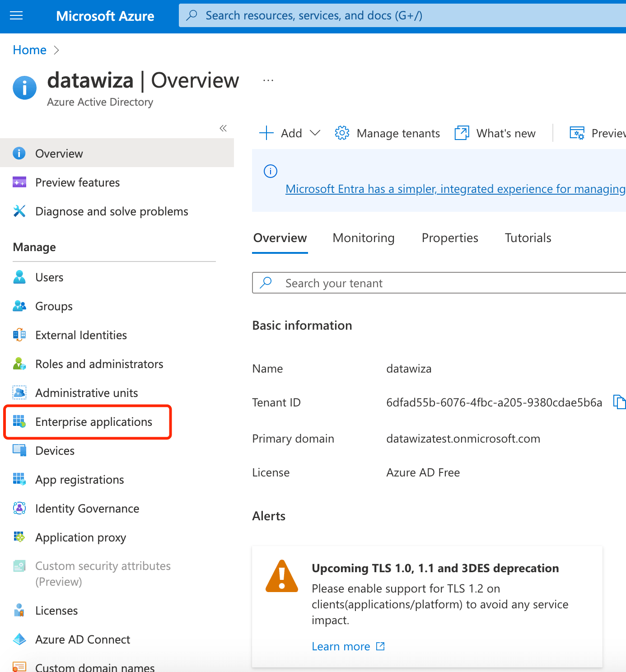The height and width of the screenshot is (672, 626).
Task: Click the Licenses icon
Action: [19, 610]
